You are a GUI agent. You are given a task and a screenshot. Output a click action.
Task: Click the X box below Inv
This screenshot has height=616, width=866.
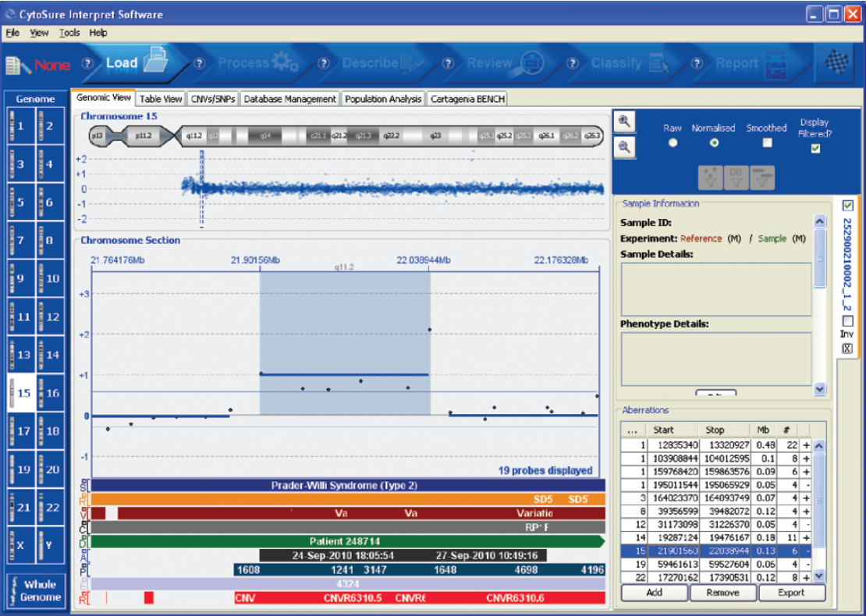click(x=847, y=349)
